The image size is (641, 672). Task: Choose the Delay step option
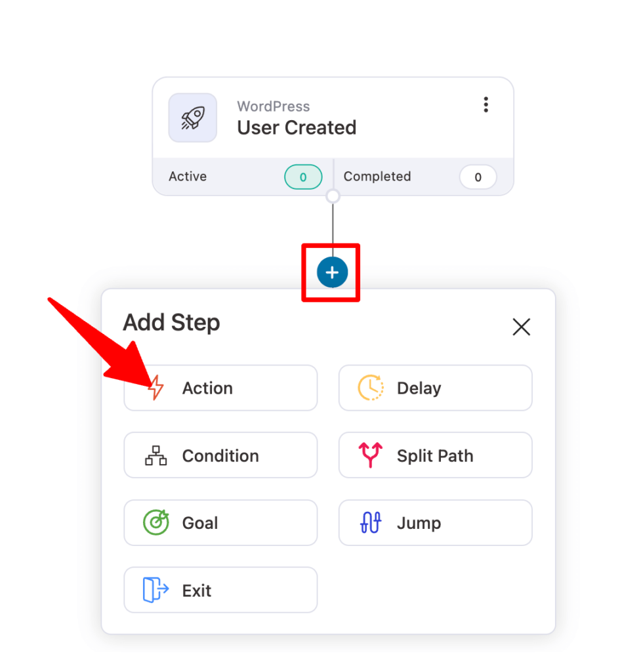click(x=436, y=388)
